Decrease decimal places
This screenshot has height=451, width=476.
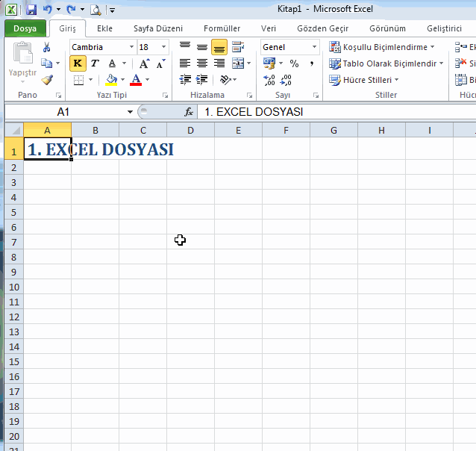(286, 80)
